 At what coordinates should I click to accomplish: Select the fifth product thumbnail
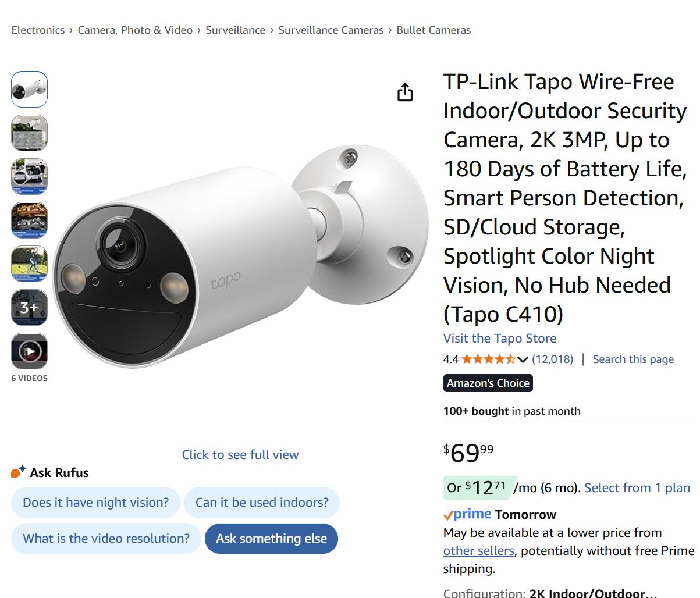pyautogui.click(x=29, y=264)
